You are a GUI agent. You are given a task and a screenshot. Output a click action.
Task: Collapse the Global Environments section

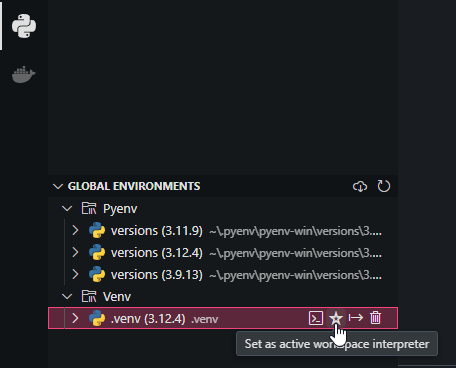tap(58, 186)
